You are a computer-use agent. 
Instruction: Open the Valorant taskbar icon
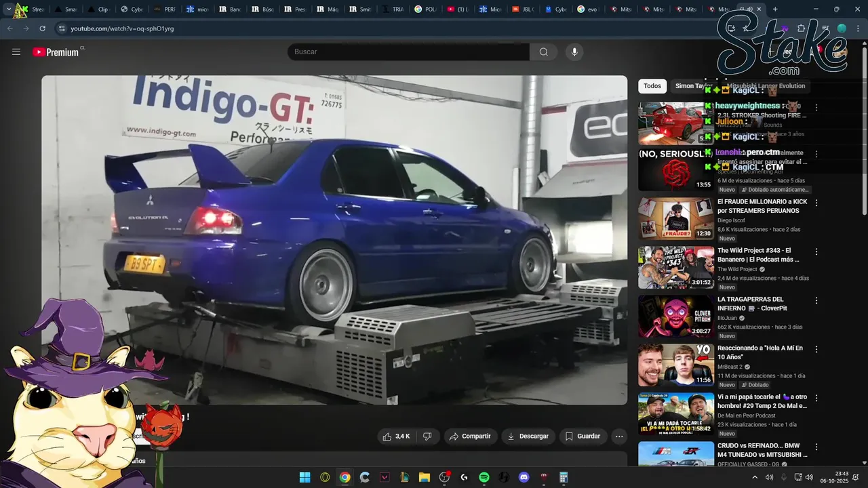pos(384,477)
